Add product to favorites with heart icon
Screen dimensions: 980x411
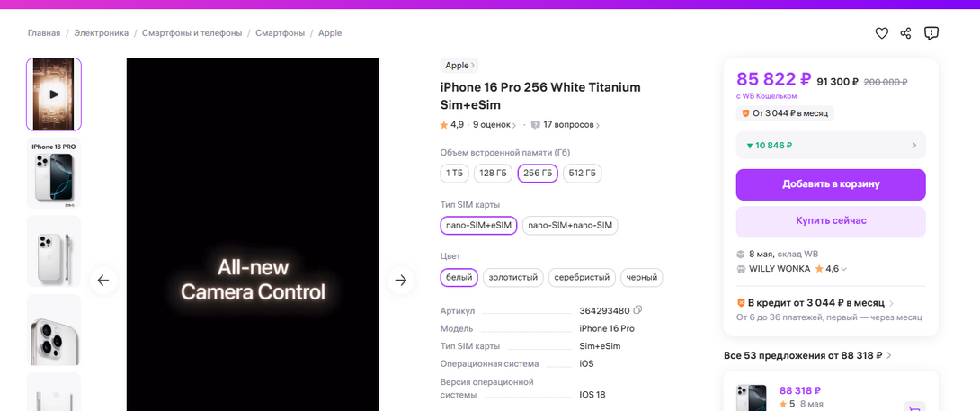tap(882, 33)
